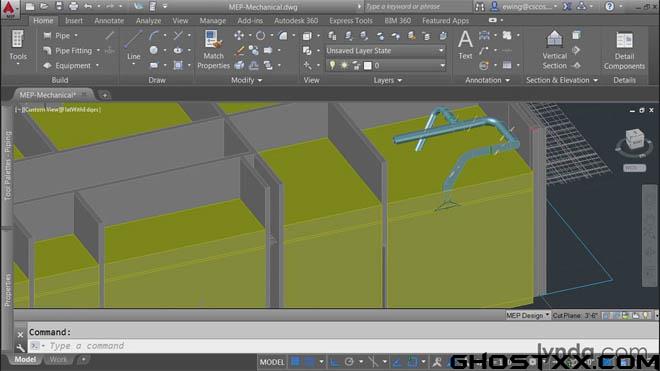Switch to the Annotate ribbon tab
660x371 pixels.
109,20
